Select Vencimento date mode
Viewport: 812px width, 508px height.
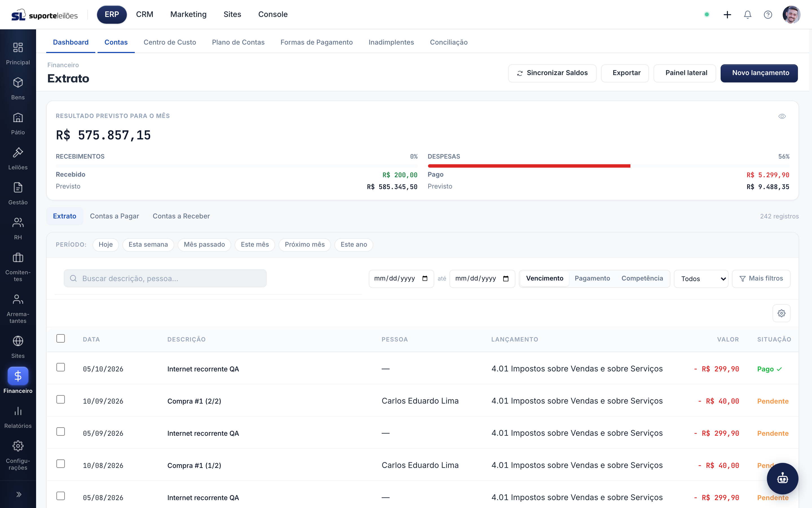point(544,278)
